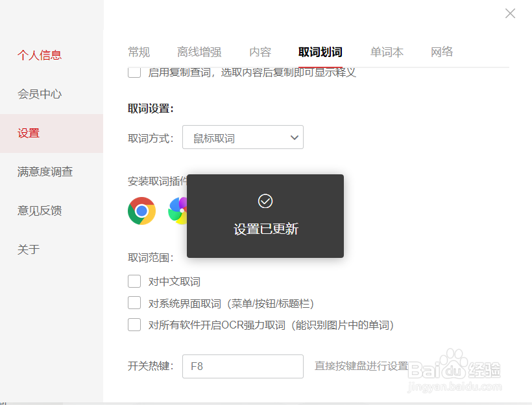Enable 对系统界面取词 option

[134, 303]
